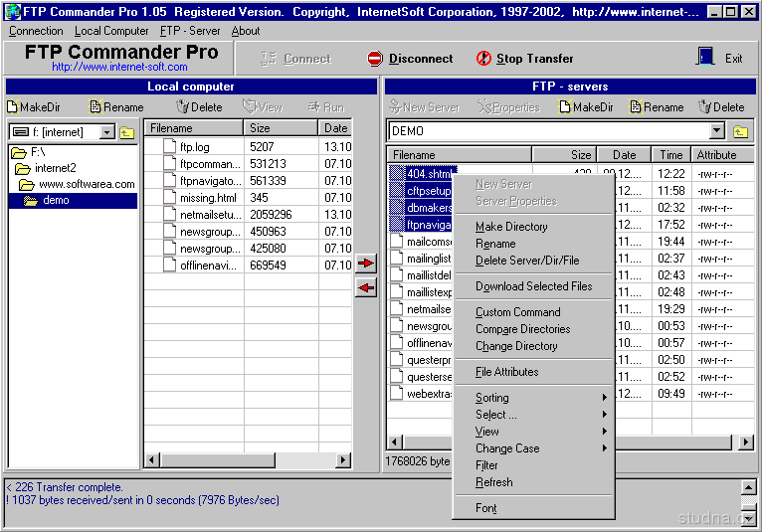Choose File Attributes

point(533,372)
